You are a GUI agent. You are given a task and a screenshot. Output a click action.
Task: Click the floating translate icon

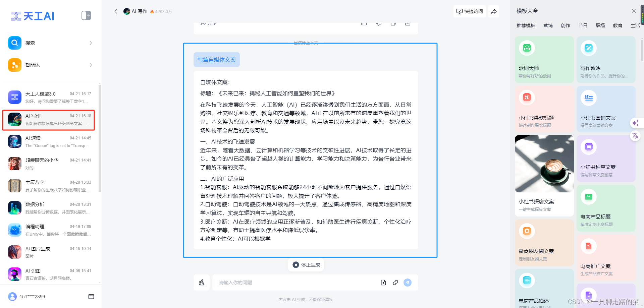click(x=635, y=136)
